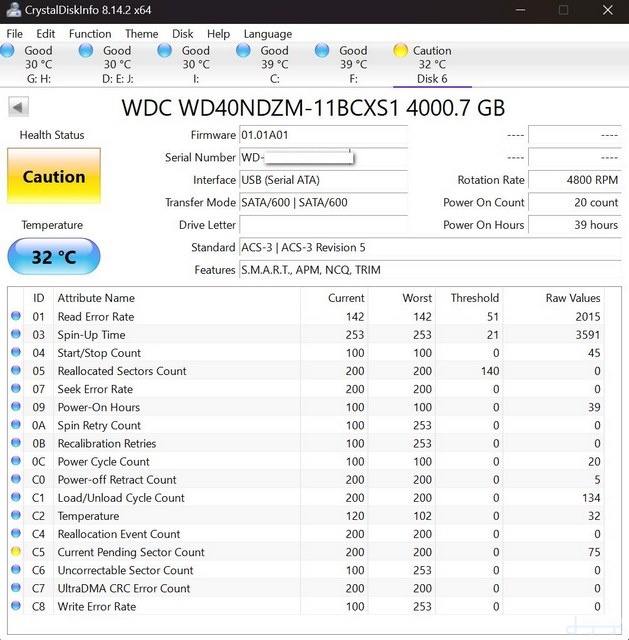This screenshot has height=640, width=629.
Task: Click the CrystalDiskInfo app icon in title bar
Action: [x=13, y=9]
